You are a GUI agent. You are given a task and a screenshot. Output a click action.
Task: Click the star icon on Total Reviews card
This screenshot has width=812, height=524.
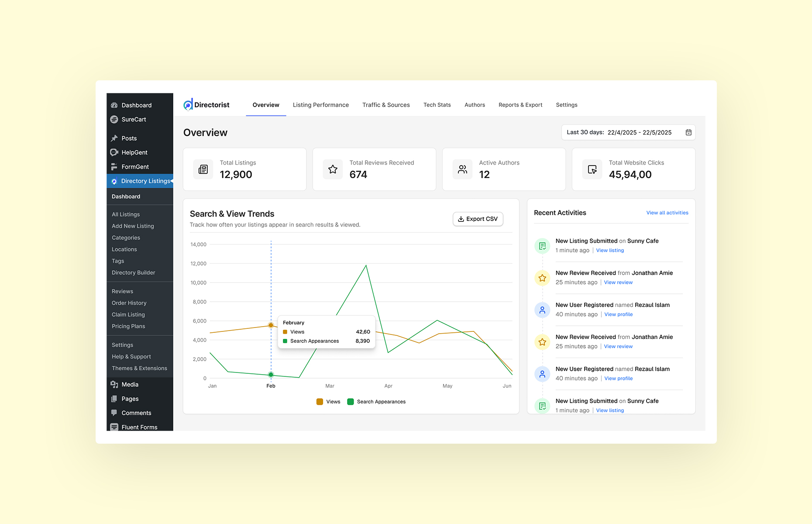pos(333,169)
